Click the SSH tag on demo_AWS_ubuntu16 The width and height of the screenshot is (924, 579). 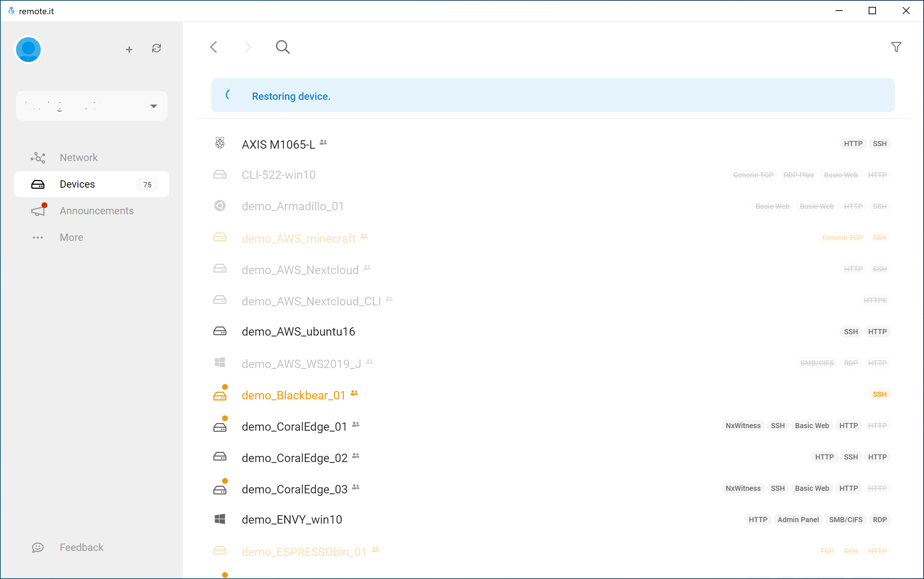851,332
